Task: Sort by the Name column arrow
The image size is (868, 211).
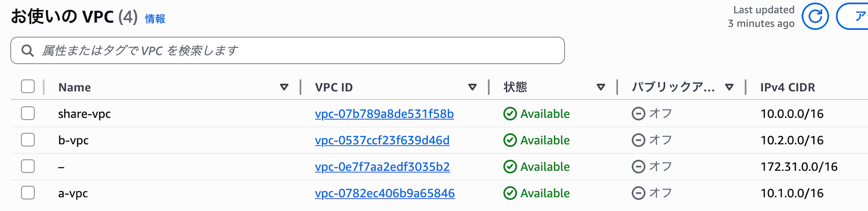Action: tap(284, 87)
